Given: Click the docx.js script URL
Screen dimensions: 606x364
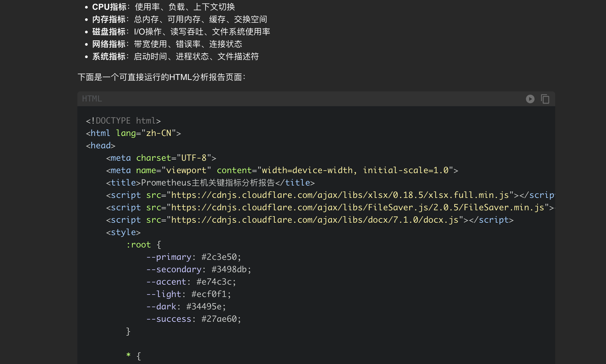Looking at the screenshot, I should coord(315,220).
